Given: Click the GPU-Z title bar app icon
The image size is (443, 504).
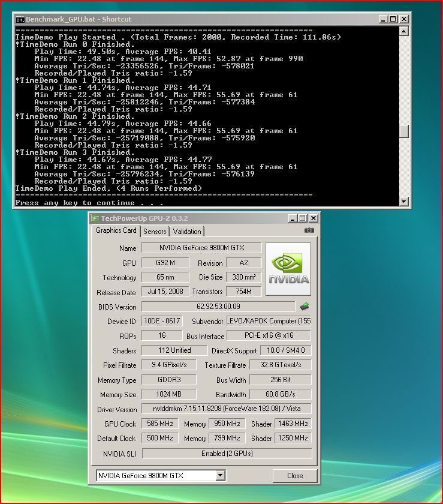Looking at the screenshot, I should (x=95, y=218).
